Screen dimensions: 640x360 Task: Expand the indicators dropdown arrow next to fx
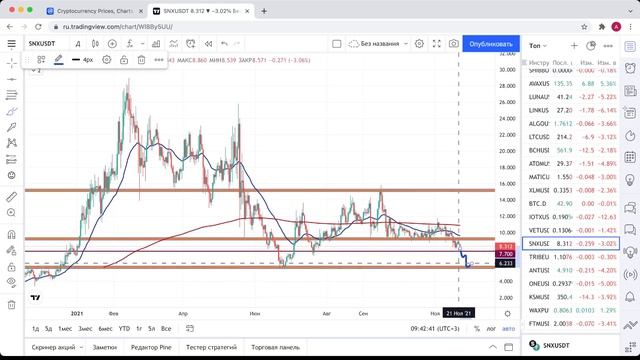tap(142, 44)
